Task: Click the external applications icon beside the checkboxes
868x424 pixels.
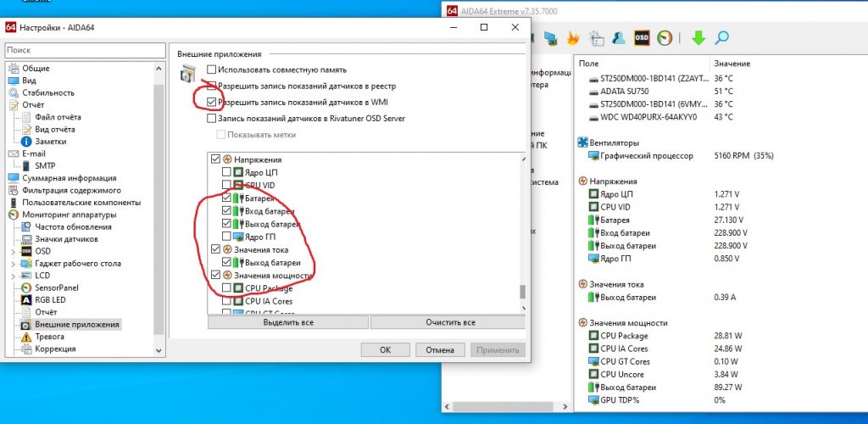Action: [x=188, y=74]
